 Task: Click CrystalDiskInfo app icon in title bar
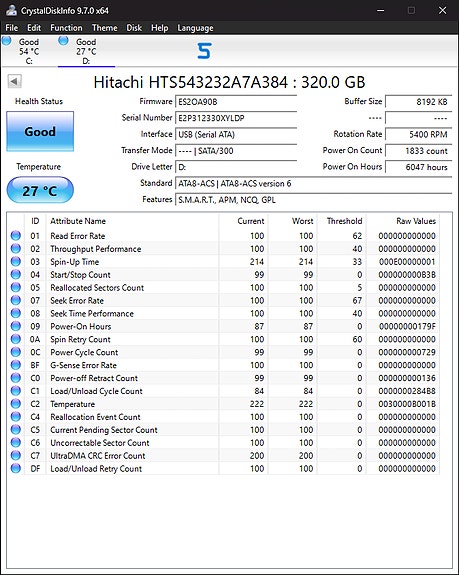click(11, 10)
